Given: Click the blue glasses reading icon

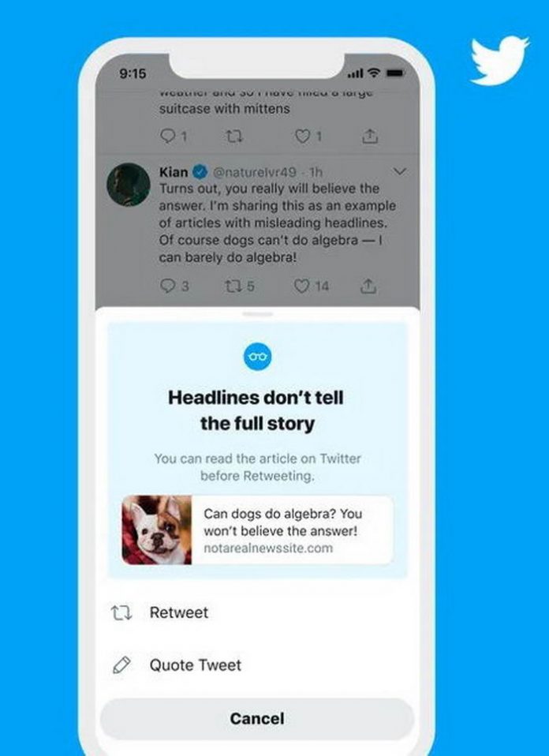Looking at the screenshot, I should tap(257, 357).
